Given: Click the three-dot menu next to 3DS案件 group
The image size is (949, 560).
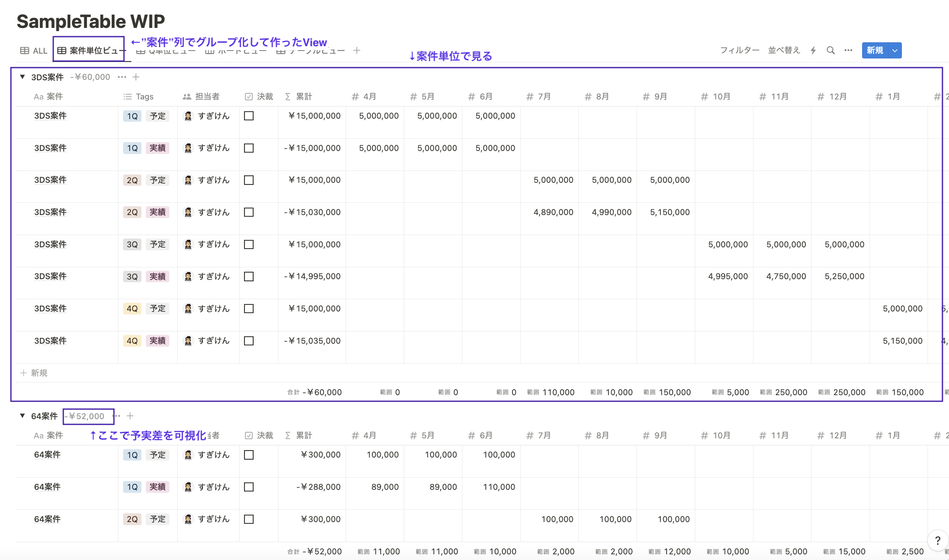Looking at the screenshot, I should (122, 77).
